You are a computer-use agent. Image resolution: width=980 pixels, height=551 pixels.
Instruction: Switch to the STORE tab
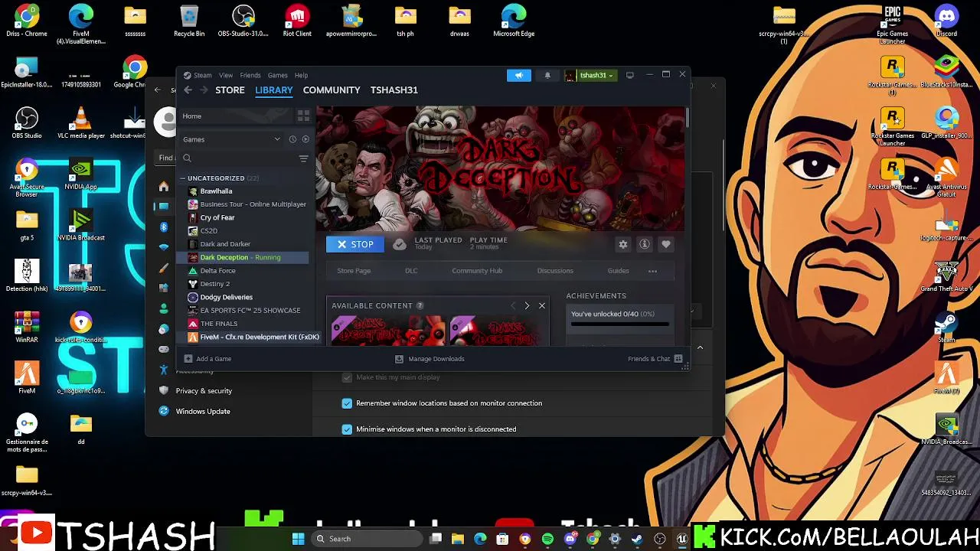230,90
